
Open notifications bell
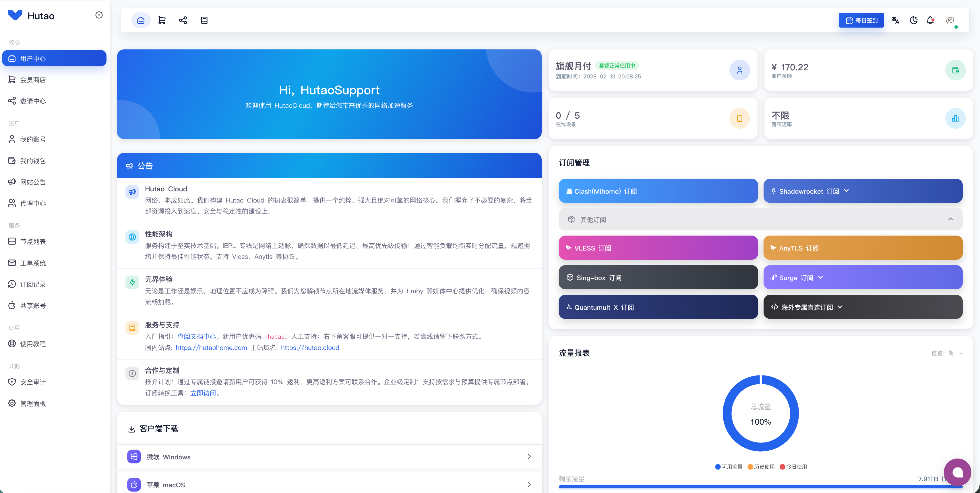coord(931,20)
